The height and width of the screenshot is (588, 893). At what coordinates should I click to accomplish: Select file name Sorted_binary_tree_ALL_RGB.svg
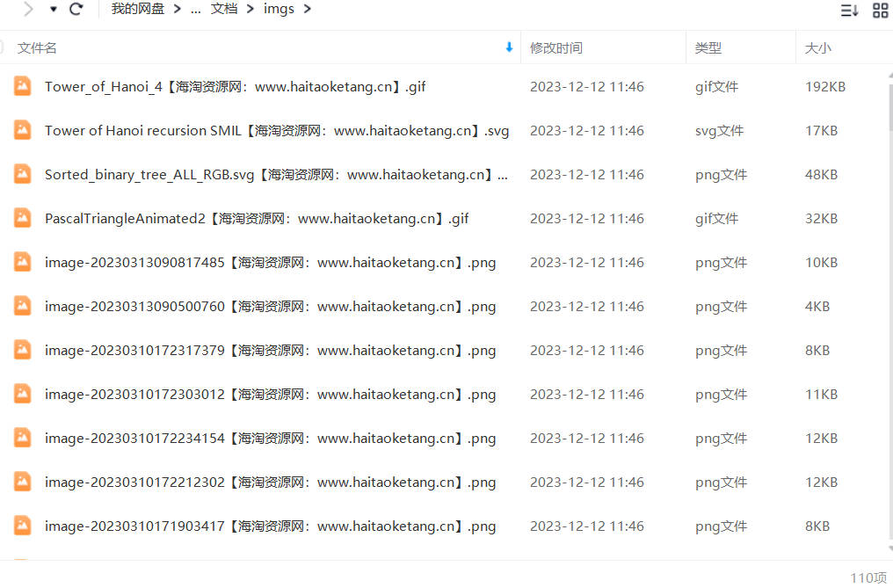276,174
